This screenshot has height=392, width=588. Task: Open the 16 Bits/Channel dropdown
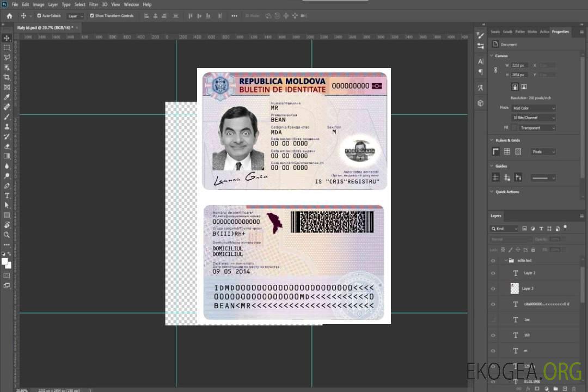534,118
